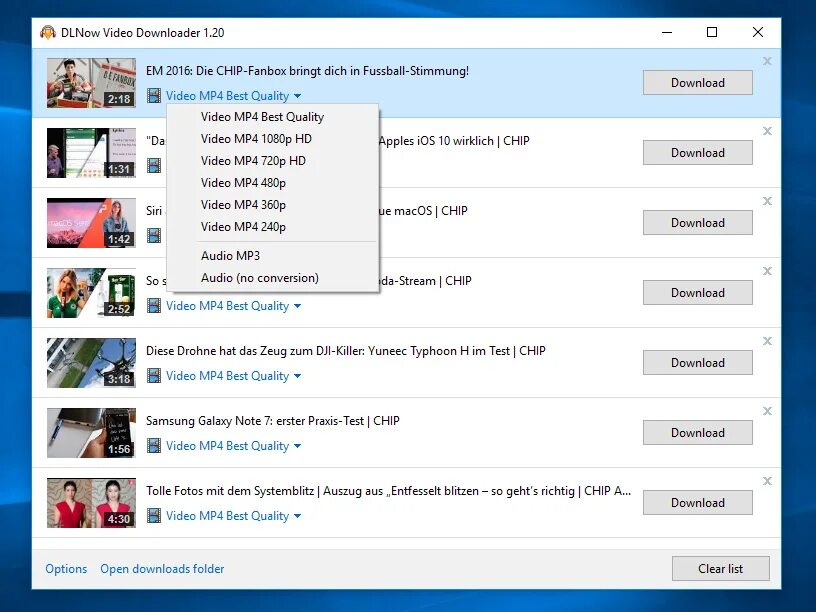This screenshot has height=612, width=816.
Task: Click film icon of Yuneec Typhoon video
Action: [x=154, y=375]
